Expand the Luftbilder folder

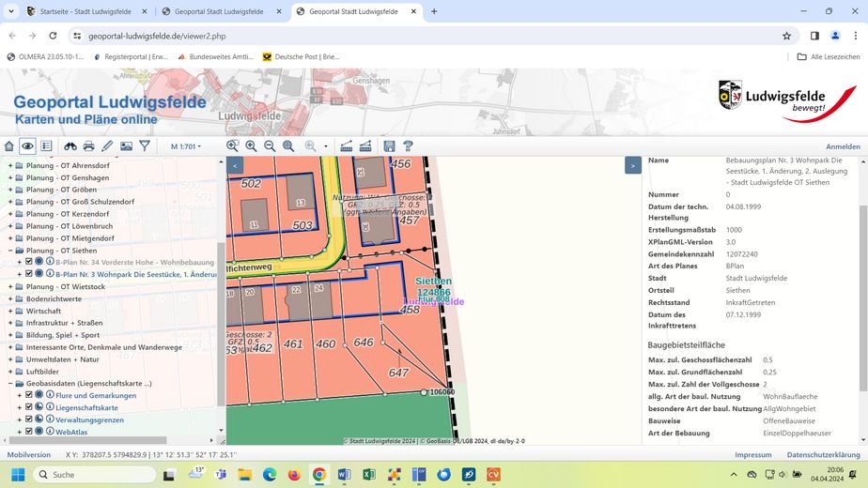[x=10, y=372]
